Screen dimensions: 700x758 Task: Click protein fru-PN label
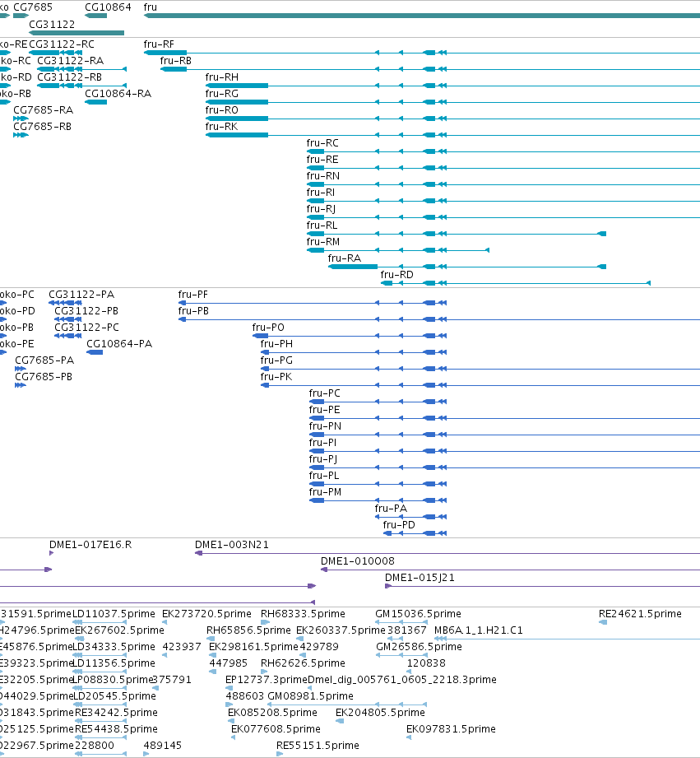[325, 426]
